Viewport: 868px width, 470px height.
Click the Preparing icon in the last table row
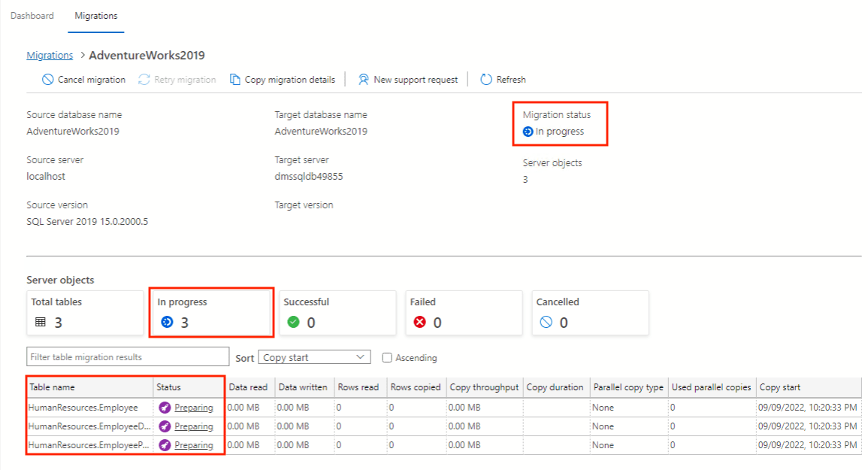[x=163, y=444]
